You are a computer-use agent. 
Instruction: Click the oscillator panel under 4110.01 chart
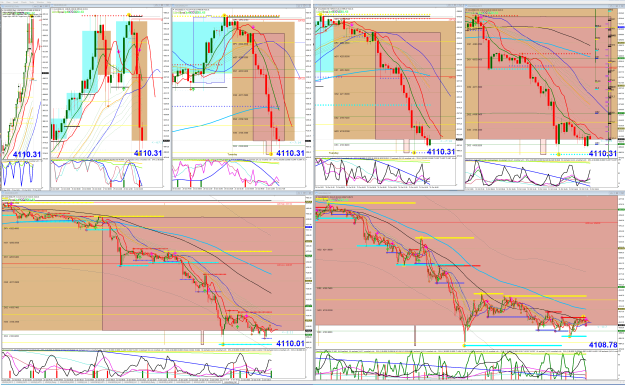click(x=153, y=364)
